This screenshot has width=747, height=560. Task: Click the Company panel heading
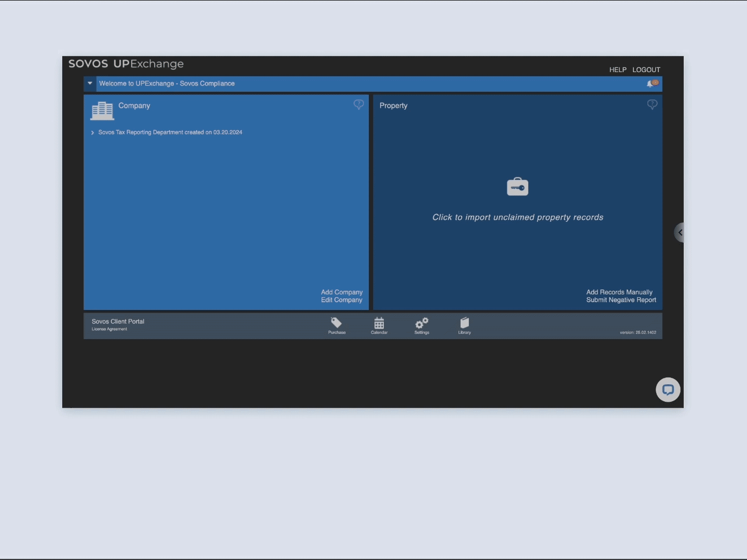coord(134,106)
